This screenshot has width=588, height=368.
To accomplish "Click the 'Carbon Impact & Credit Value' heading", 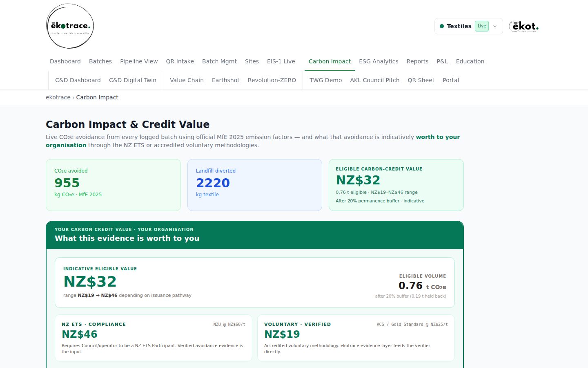I will click(127, 124).
